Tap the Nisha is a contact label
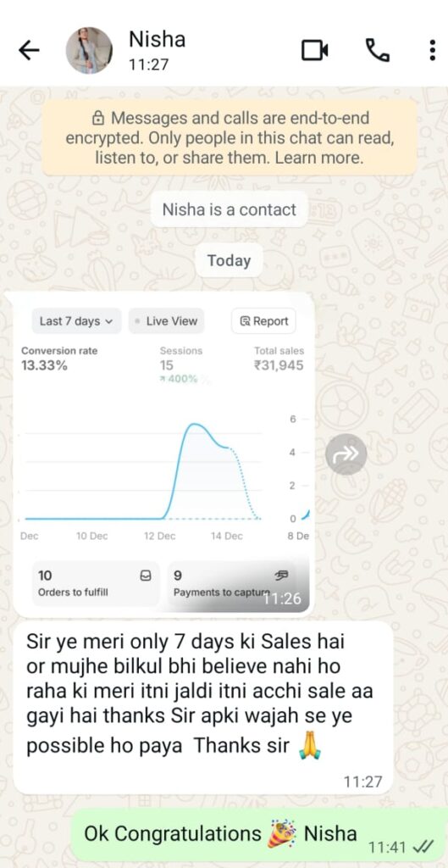 pyautogui.click(x=229, y=210)
